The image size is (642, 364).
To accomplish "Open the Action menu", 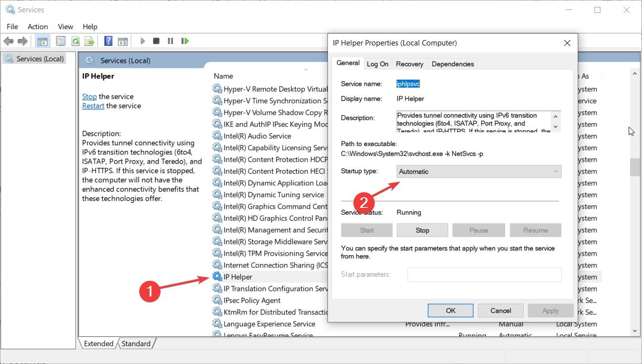I will 38,27.
